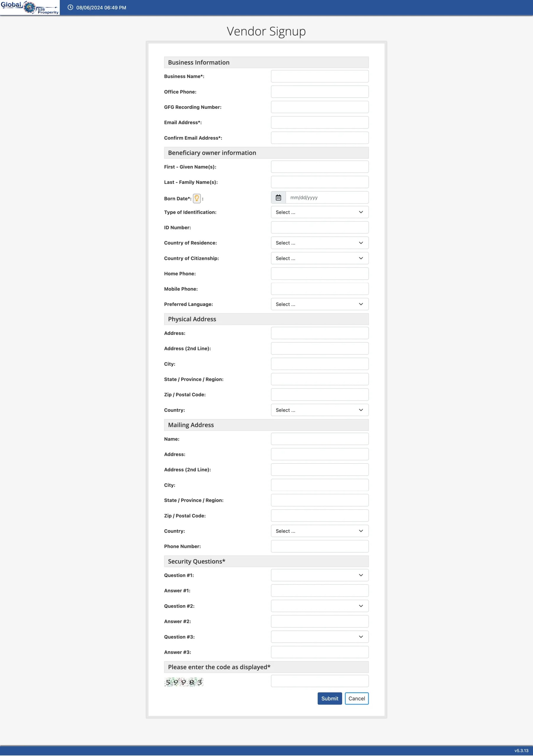Expand the Country of Residence dropdown
533x756 pixels.
click(320, 243)
